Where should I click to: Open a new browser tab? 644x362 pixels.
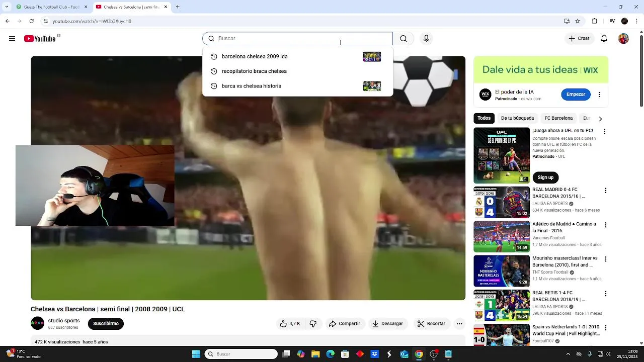(x=178, y=7)
